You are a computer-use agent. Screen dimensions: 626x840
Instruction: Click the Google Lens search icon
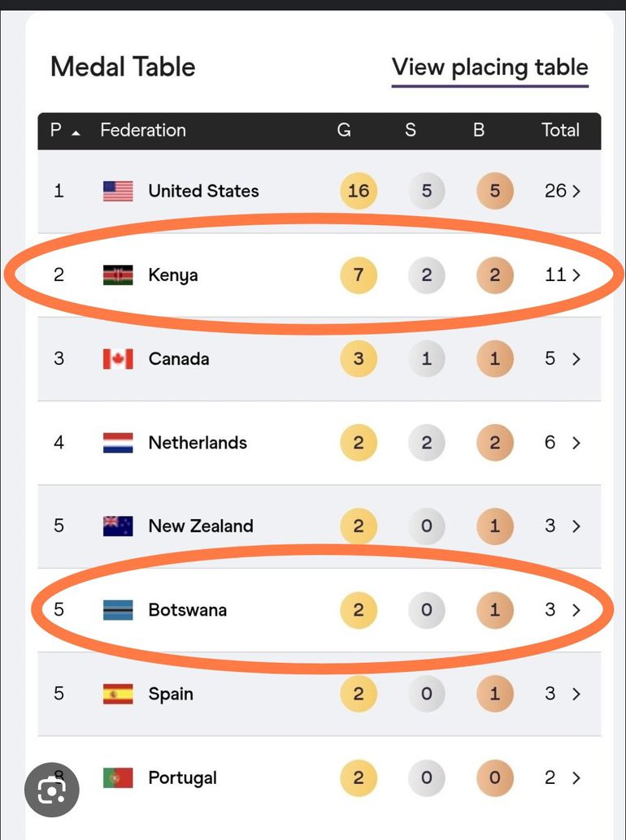(x=52, y=788)
